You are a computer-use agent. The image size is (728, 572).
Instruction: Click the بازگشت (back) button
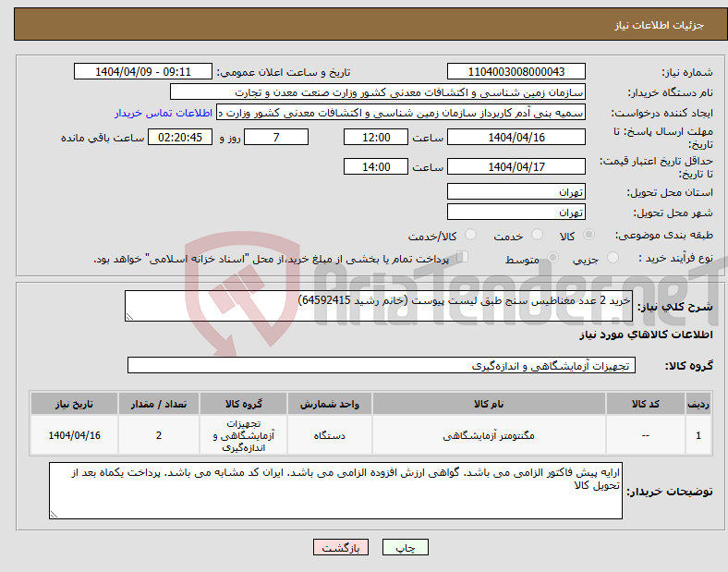340,547
